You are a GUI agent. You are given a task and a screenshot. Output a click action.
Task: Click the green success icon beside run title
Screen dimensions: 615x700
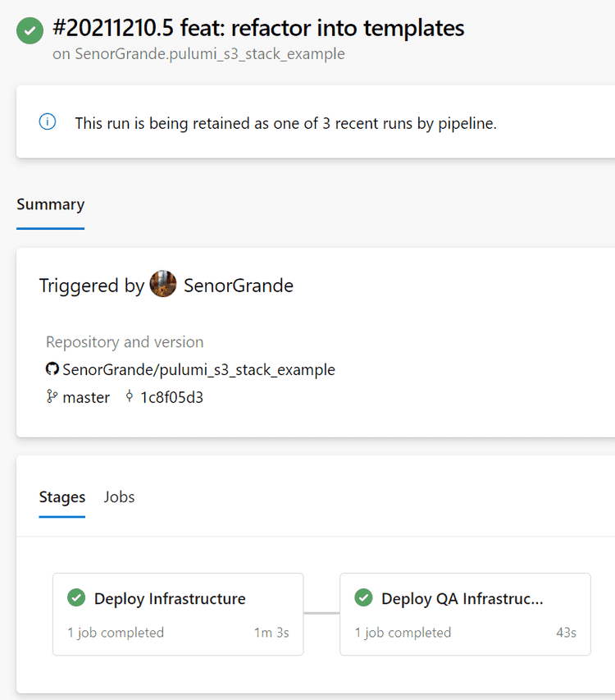pyautogui.click(x=30, y=30)
